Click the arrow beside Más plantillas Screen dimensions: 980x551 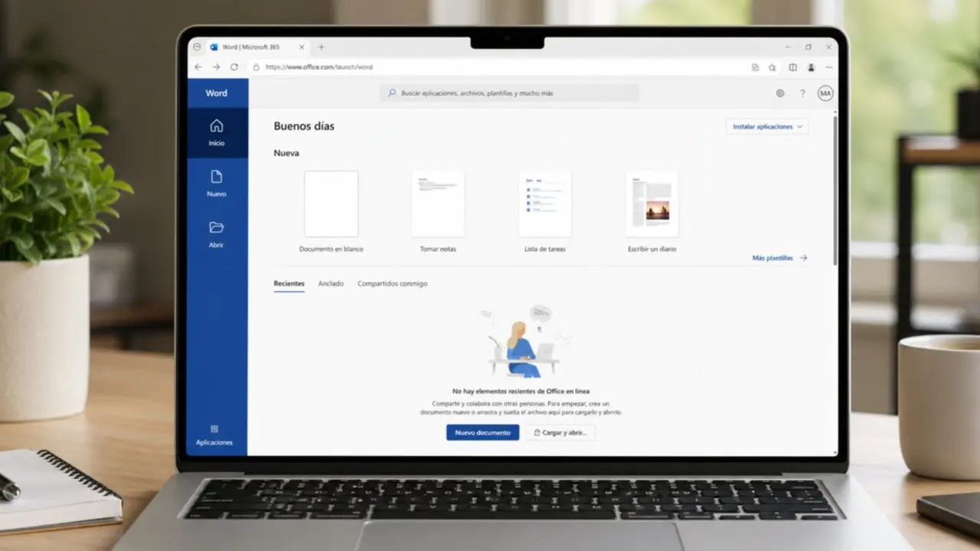(x=803, y=258)
